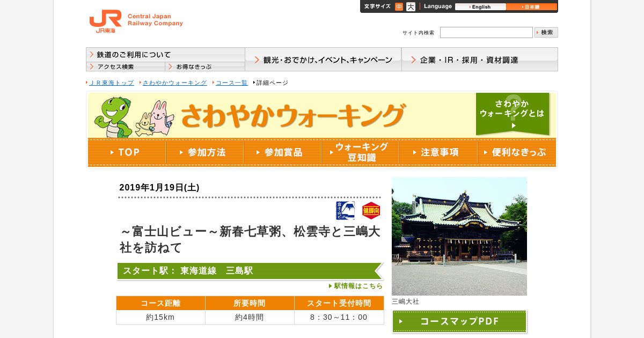The image size is (644, 338).
Task: Open さわやかウォーキングとは green button
Action: coord(513,114)
